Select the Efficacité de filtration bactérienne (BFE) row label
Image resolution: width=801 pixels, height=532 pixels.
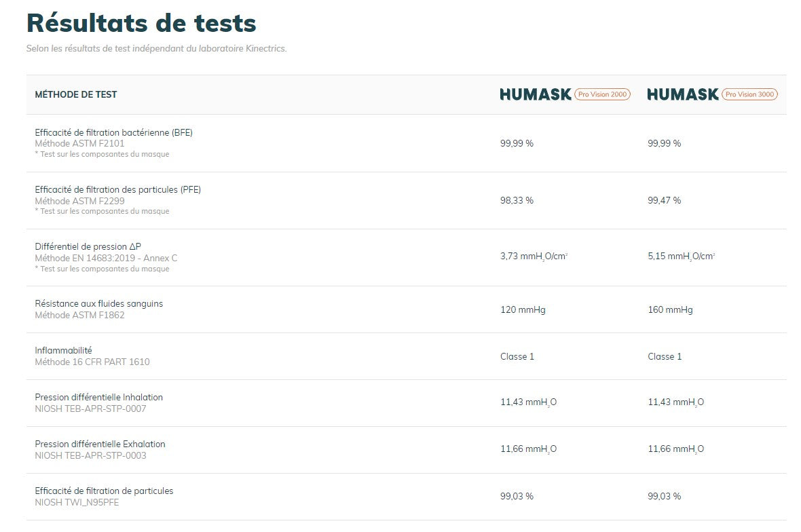(113, 132)
